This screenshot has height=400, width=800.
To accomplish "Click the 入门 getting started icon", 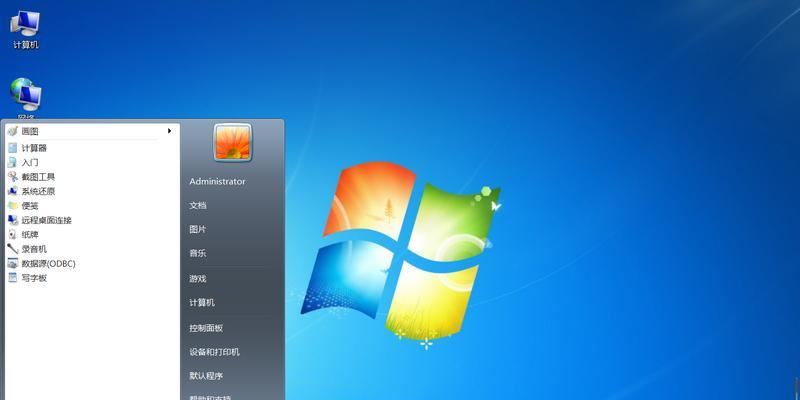I will (13, 162).
